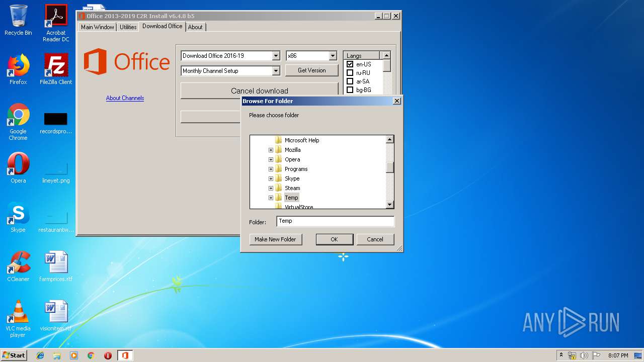Image resolution: width=644 pixels, height=362 pixels.
Task: Toggle en-US language checkbox
Action: (350, 64)
